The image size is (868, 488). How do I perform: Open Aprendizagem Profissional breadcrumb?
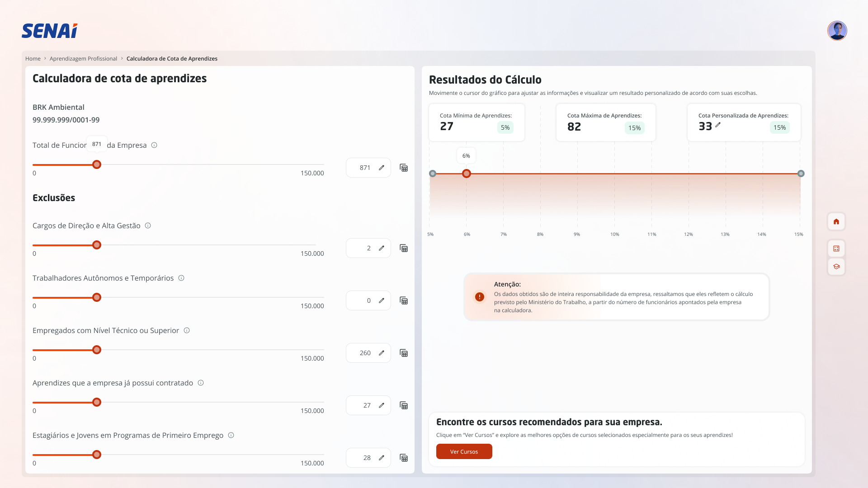click(x=83, y=59)
